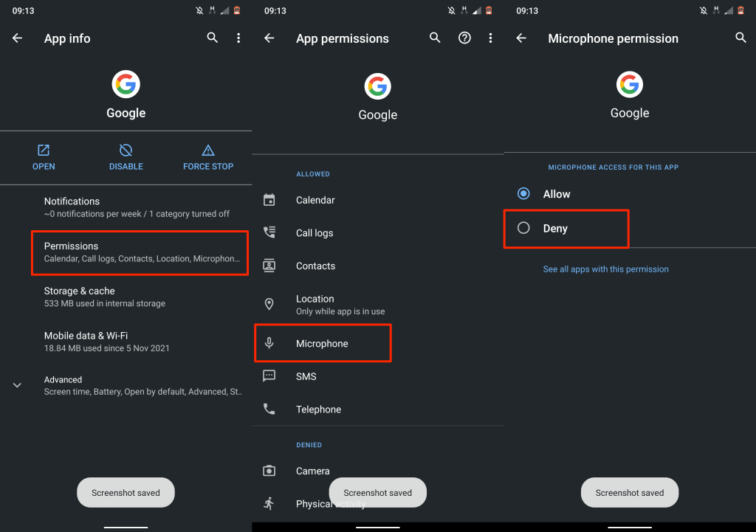
Task: Tap the Calendar permission item
Action: click(315, 200)
